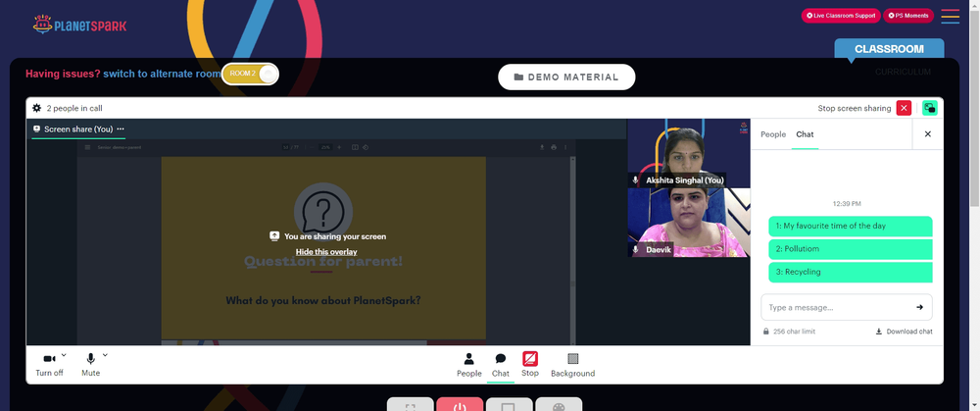Viewport: 980px width, 411px height.
Task: Open Background effects option
Action: pos(572,365)
